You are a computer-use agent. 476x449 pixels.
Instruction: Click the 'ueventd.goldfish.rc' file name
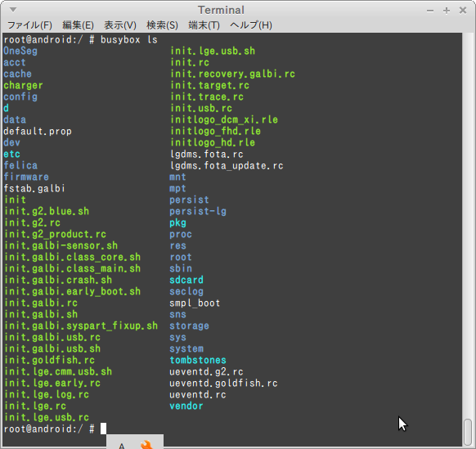(x=223, y=383)
